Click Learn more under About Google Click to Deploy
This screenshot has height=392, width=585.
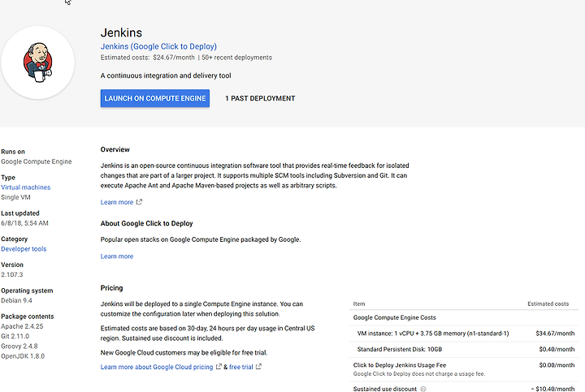tap(117, 256)
